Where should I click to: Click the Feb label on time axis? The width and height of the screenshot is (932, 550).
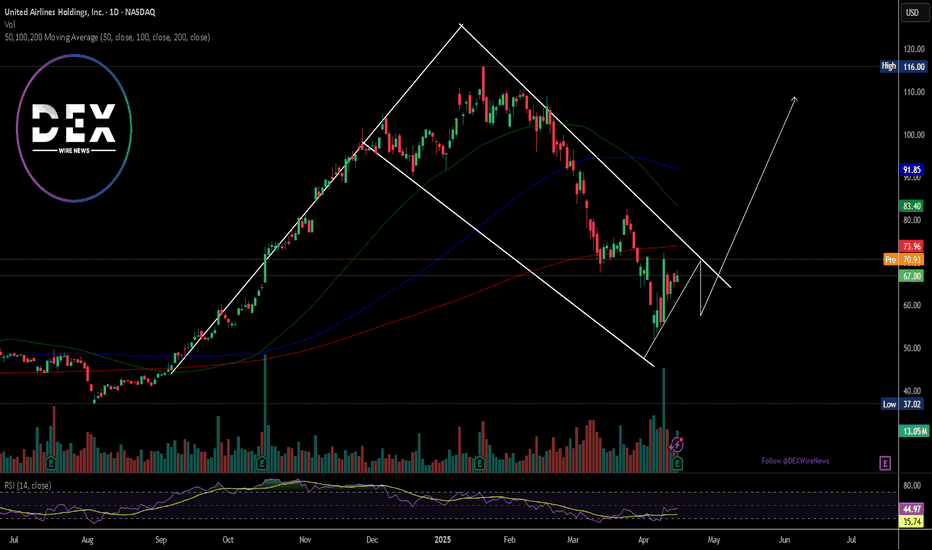pos(509,540)
